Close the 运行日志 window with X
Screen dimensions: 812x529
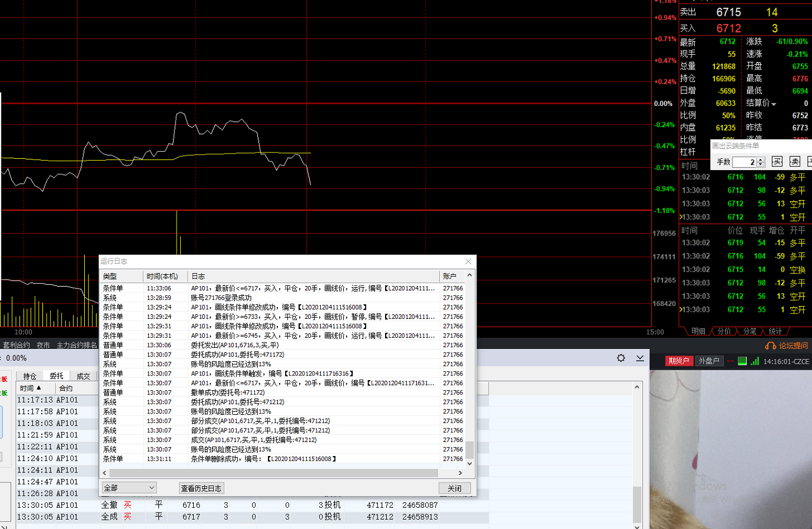[x=468, y=261]
